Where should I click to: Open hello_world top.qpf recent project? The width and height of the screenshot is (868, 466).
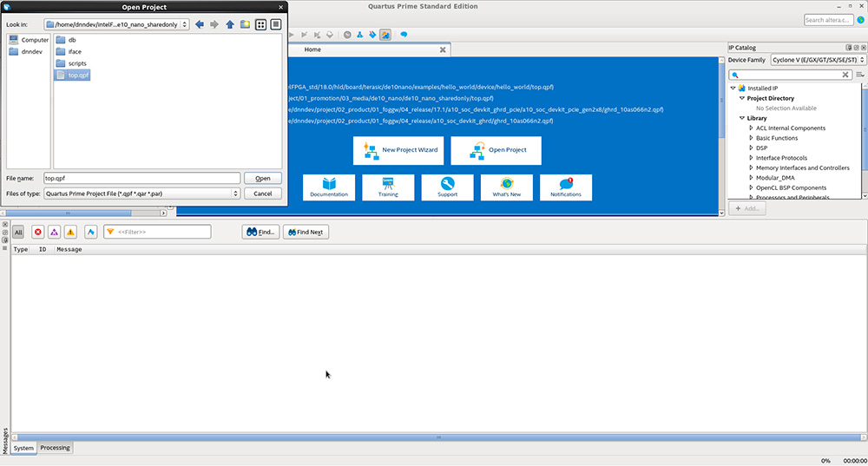[x=421, y=87]
